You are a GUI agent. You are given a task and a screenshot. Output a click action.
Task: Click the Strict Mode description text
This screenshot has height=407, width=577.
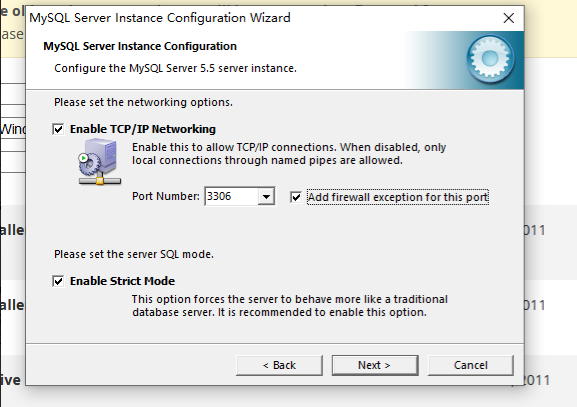click(x=290, y=306)
